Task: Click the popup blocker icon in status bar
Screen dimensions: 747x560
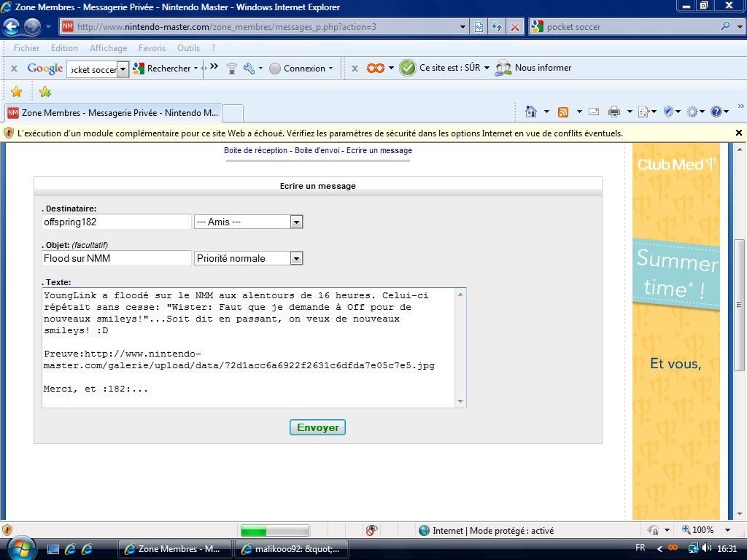Action: [x=371, y=530]
